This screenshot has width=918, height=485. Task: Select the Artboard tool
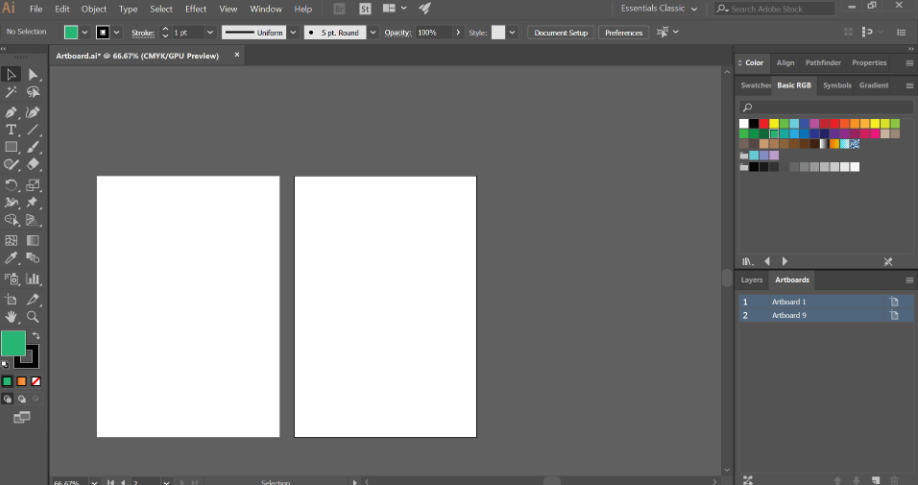pyautogui.click(x=11, y=299)
